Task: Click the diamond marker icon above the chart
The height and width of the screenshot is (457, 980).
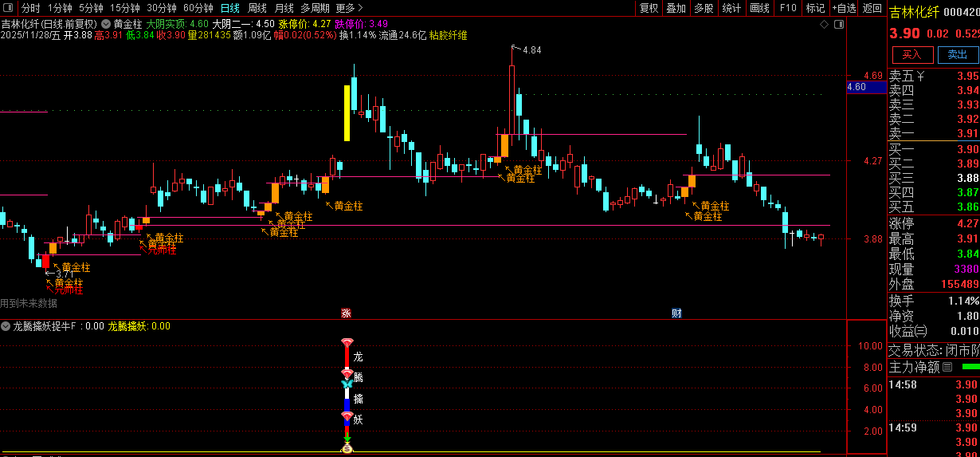Action: (x=825, y=25)
